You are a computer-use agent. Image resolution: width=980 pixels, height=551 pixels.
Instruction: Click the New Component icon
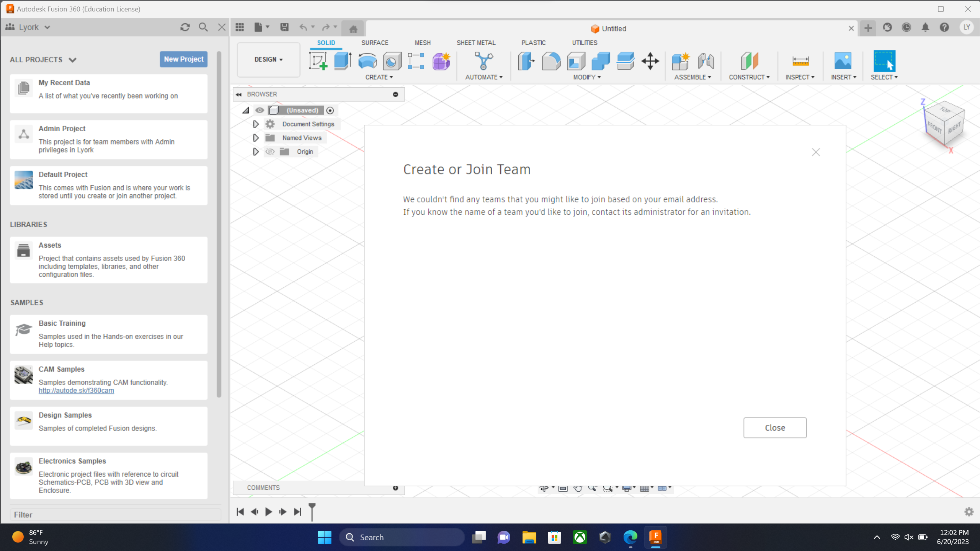click(x=681, y=61)
